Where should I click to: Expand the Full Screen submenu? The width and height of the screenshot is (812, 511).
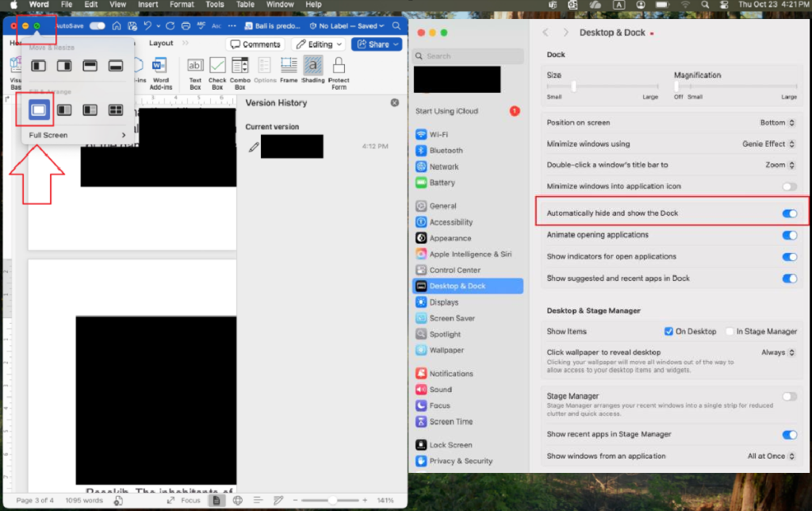pyautogui.click(x=77, y=135)
